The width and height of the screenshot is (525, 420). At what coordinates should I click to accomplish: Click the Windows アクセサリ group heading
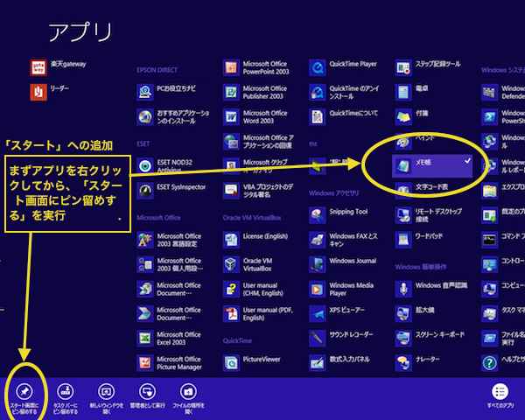point(334,193)
